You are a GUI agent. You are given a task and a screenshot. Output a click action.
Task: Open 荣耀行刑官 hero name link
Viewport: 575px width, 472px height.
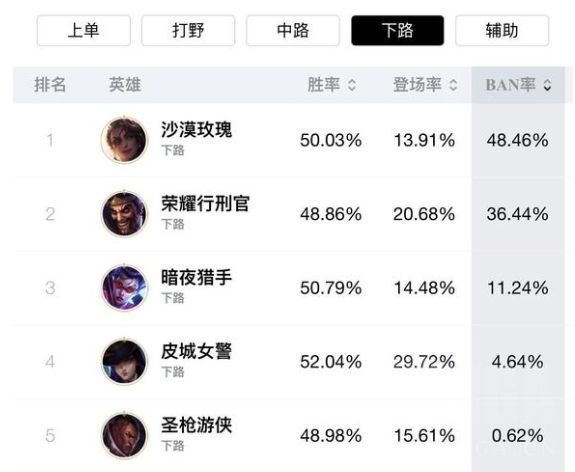205,203
